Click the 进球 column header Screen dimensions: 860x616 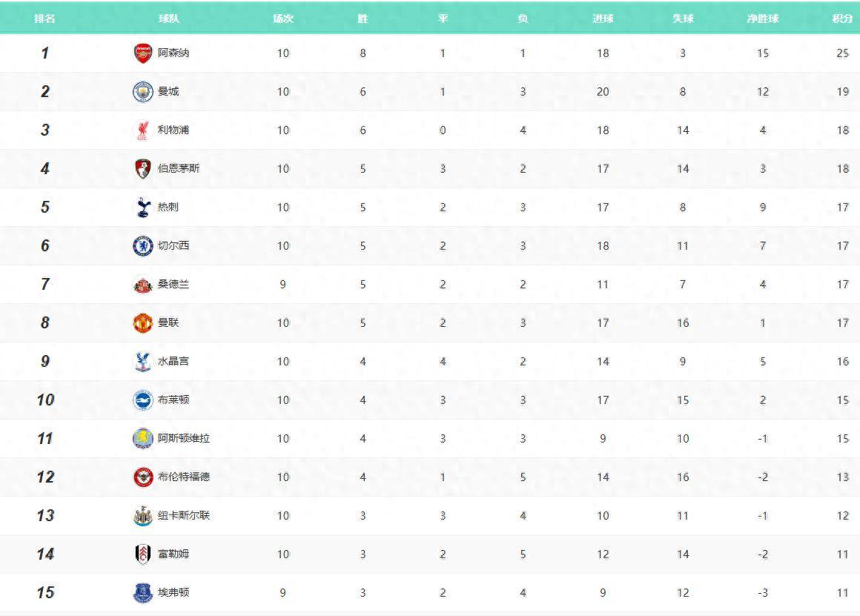[x=603, y=19]
